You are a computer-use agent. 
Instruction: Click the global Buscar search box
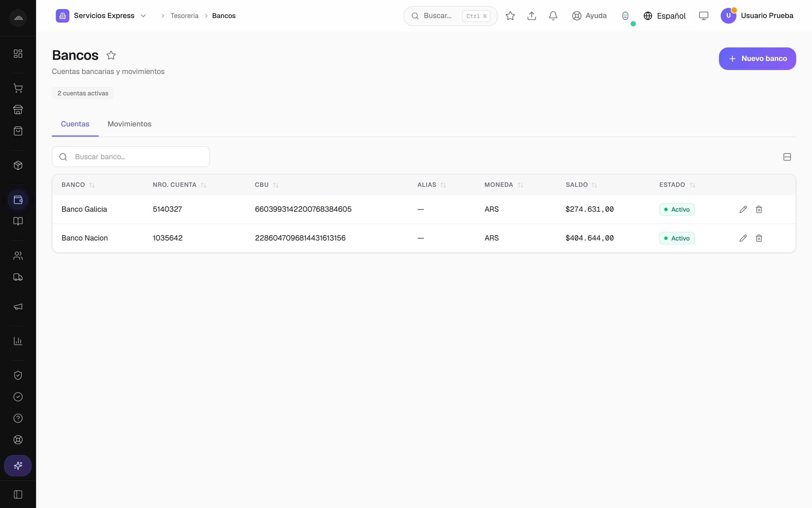coord(451,16)
